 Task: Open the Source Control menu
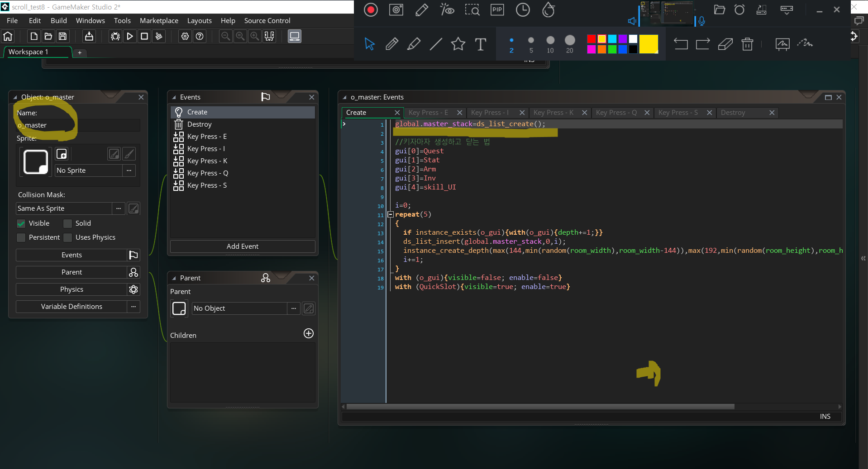point(267,20)
